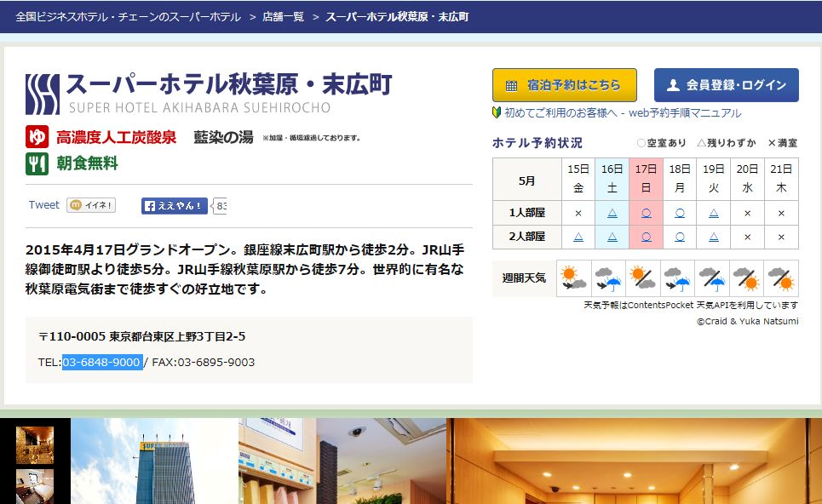Select 1人部屋 availability for 17日
Image resolution: width=822 pixels, height=504 pixels.
tap(646, 213)
